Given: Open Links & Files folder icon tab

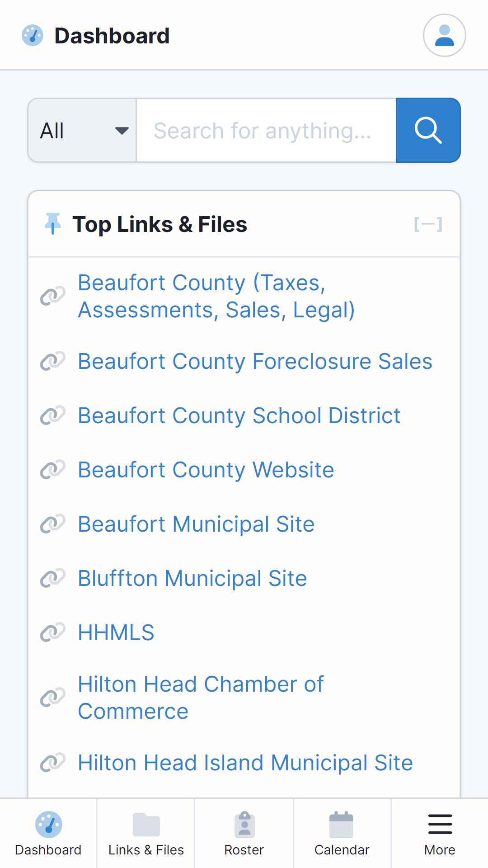Looking at the screenshot, I should (146, 833).
